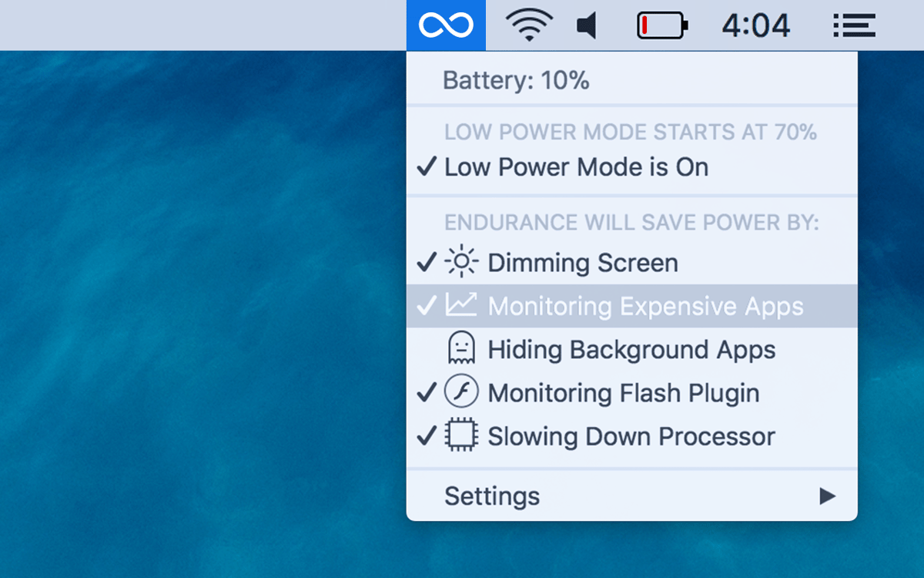This screenshot has width=924, height=578.
Task: Open the red low battery icon
Action: point(662,26)
